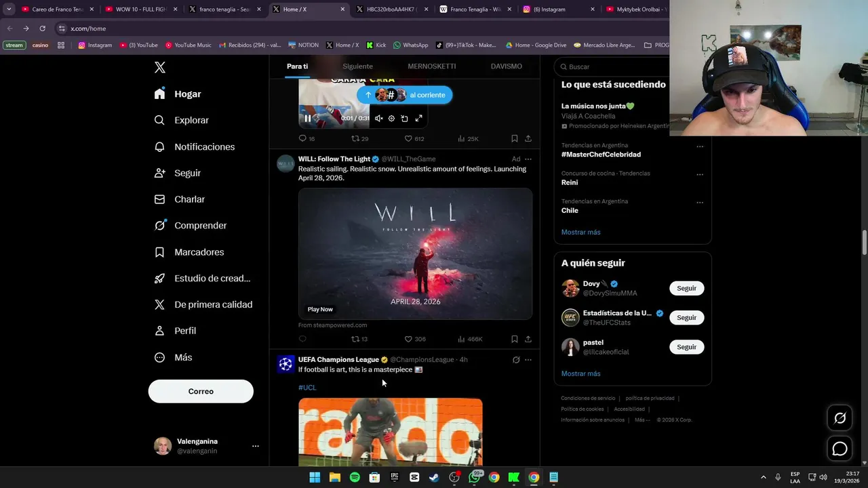Open WhatsApp from the taskbar
Screen dimensions: 868x488
click(474, 477)
